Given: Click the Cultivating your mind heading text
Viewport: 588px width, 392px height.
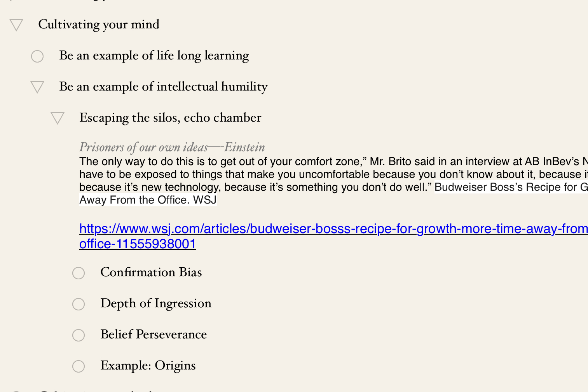Looking at the screenshot, I should [99, 24].
